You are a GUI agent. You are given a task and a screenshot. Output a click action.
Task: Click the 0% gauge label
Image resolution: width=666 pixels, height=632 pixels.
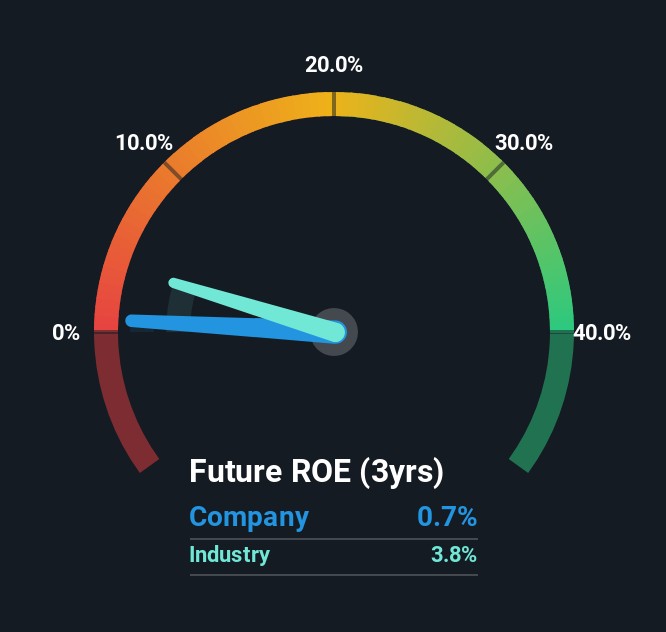coord(66,333)
